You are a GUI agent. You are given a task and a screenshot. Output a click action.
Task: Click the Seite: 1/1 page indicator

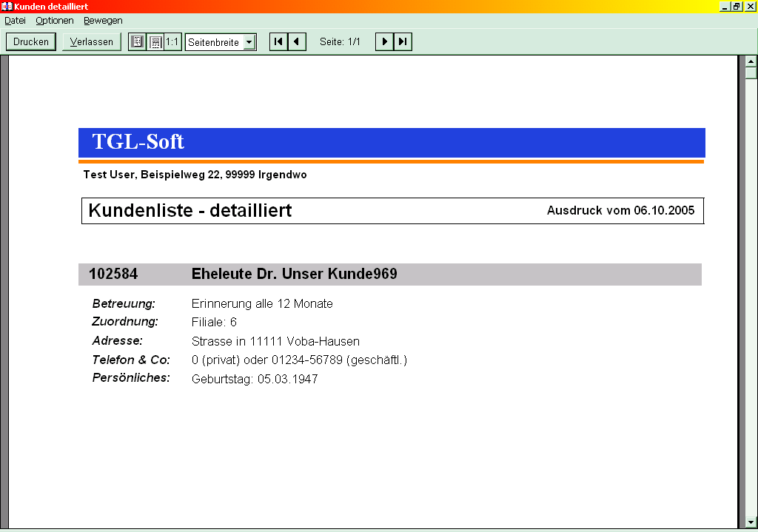tap(340, 41)
